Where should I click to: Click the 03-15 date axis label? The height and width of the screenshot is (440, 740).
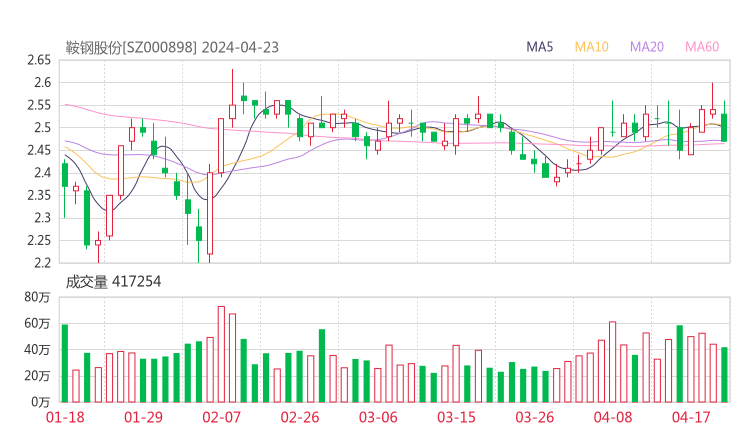[456, 417]
